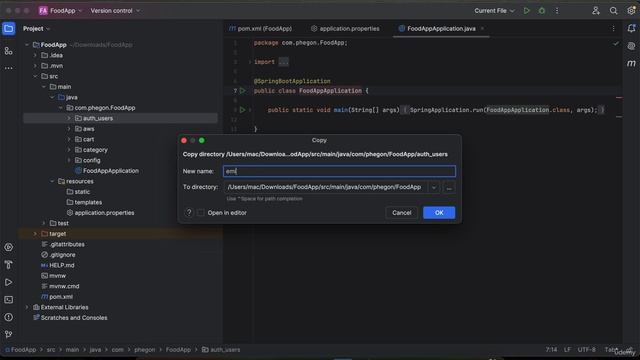Open Code With Me user icon
Screen dimensions: 640x360
pyautogui.click(x=596, y=11)
